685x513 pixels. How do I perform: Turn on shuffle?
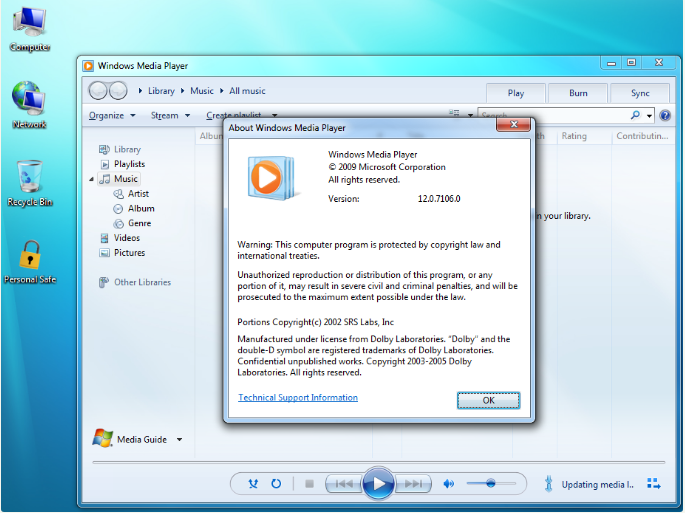(x=252, y=484)
